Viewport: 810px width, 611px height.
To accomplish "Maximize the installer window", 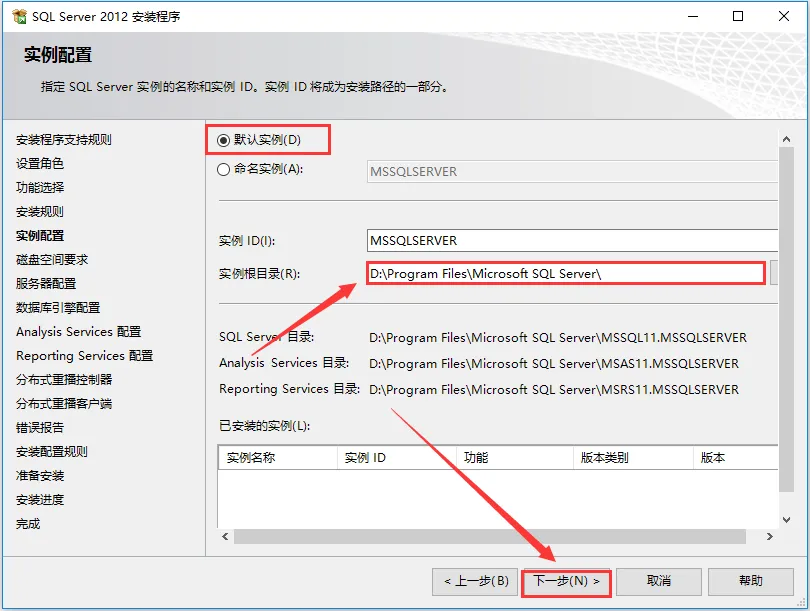I will 738,17.
